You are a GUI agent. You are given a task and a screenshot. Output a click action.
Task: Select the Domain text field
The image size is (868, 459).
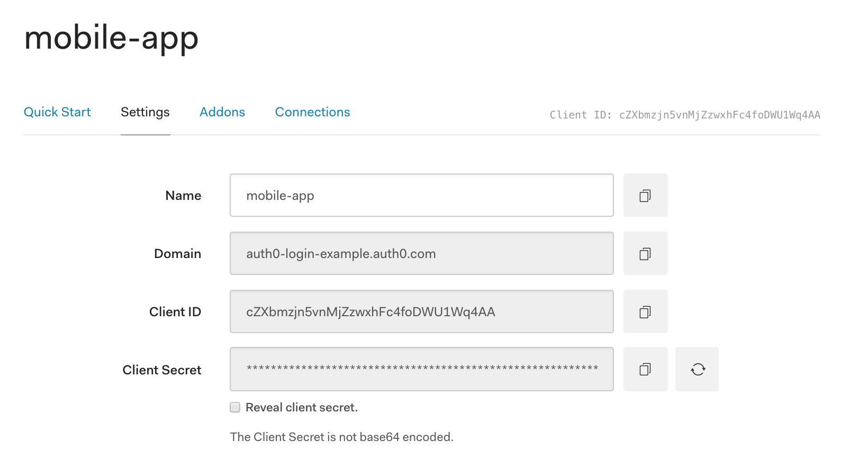(421, 254)
